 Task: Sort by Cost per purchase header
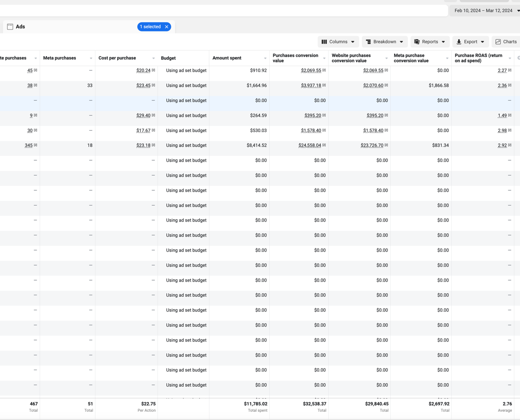pyautogui.click(x=117, y=58)
